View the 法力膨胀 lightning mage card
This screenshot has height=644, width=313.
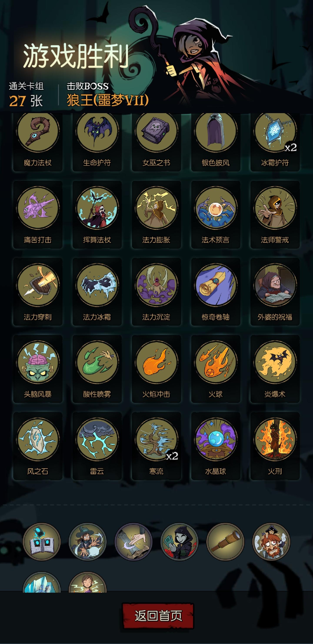point(156,208)
